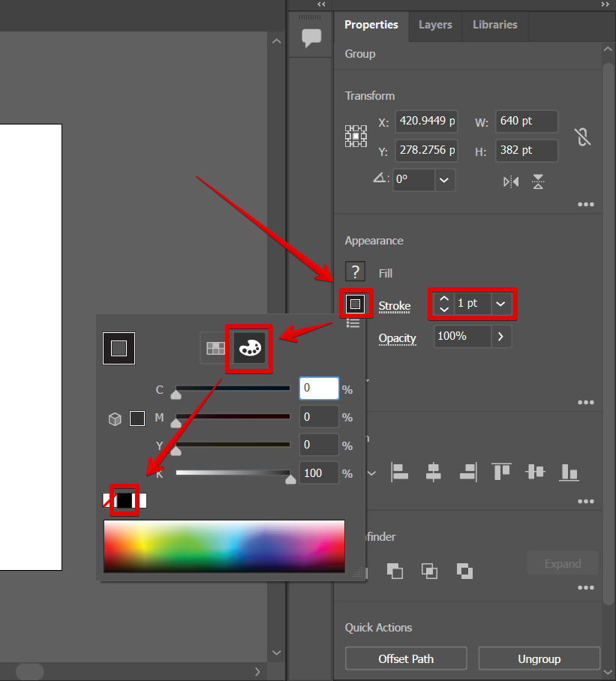This screenshot has height=681, width=616.
Task: Open the stroke weight dropdown
Action: (x=501, y=304)
